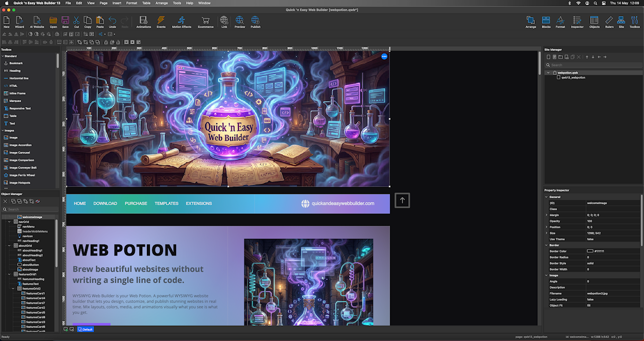Image resolution: width=644 pixels, height=341 pixels.
Task: Open the Arrange menu
Action: [162, 3]
